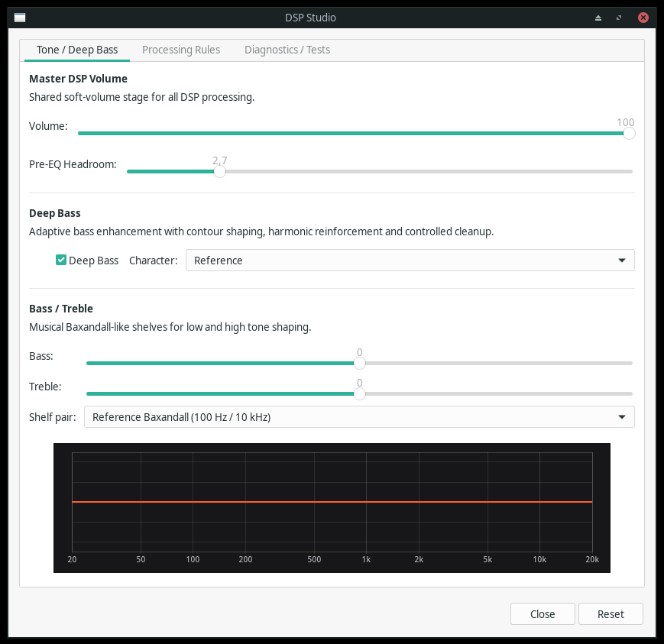
Task: Click the 500 frequency label on graph
Action: coord(314,559)
